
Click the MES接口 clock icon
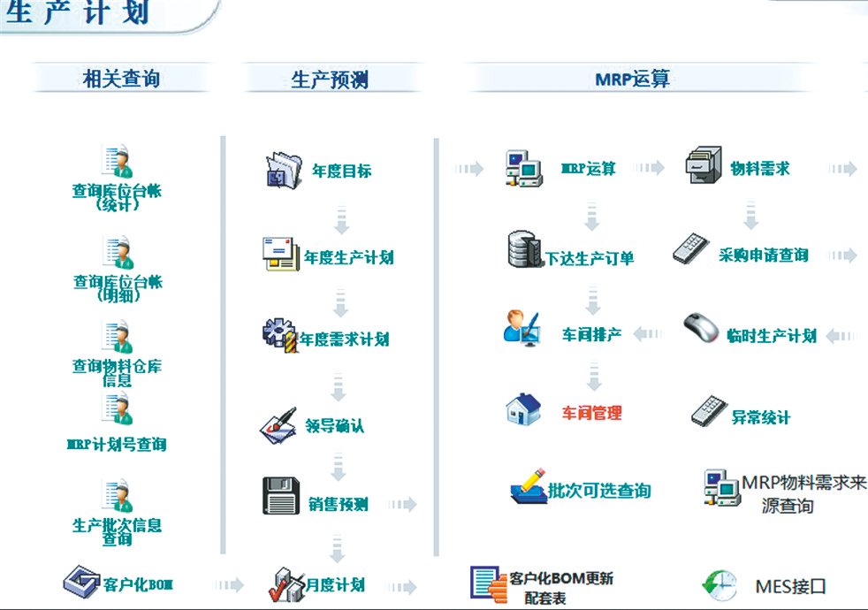(x=719, y=584)
